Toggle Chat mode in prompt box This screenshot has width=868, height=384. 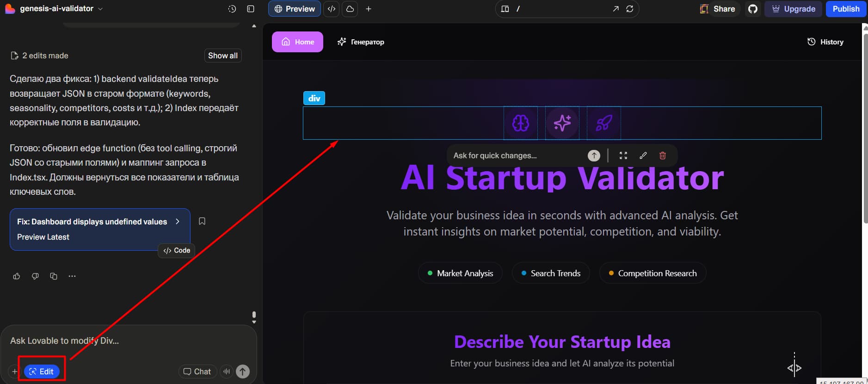(197, 372)
